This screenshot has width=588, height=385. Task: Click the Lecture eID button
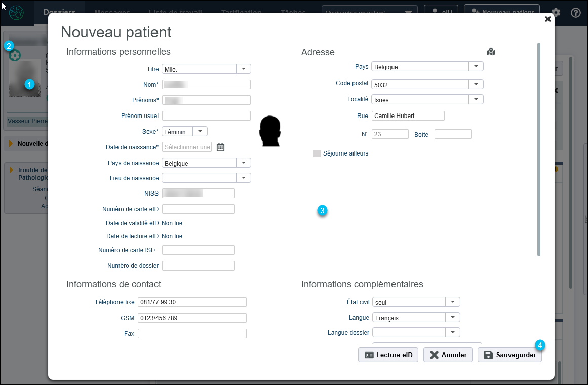pos(388,355)
